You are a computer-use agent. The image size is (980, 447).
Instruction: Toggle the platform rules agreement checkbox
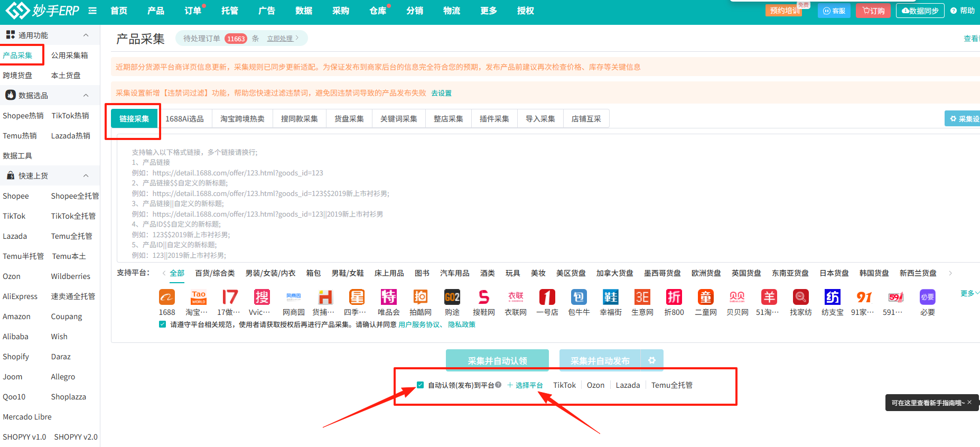pos(162,324)
